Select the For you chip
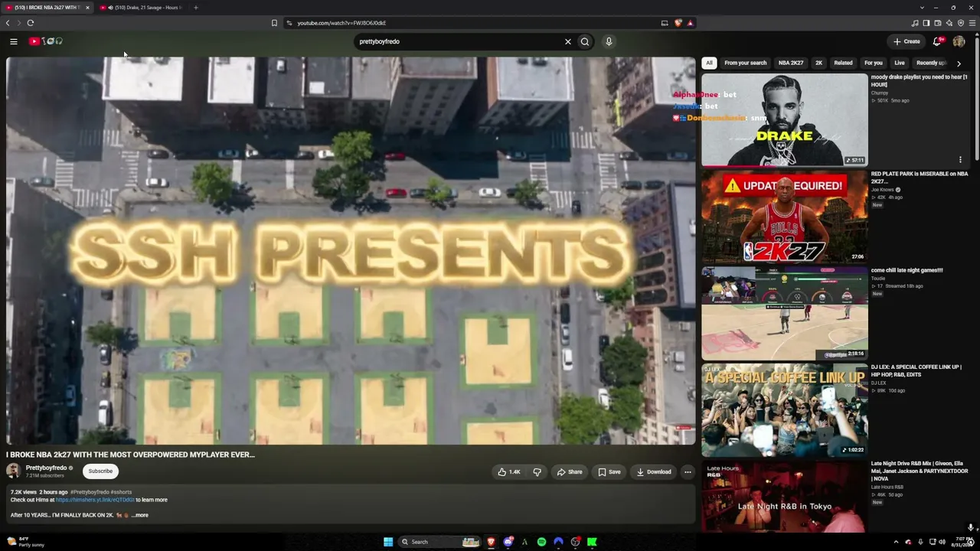This screenshot has width=980, height=551. pyautogui.click(x=874, y=63)
